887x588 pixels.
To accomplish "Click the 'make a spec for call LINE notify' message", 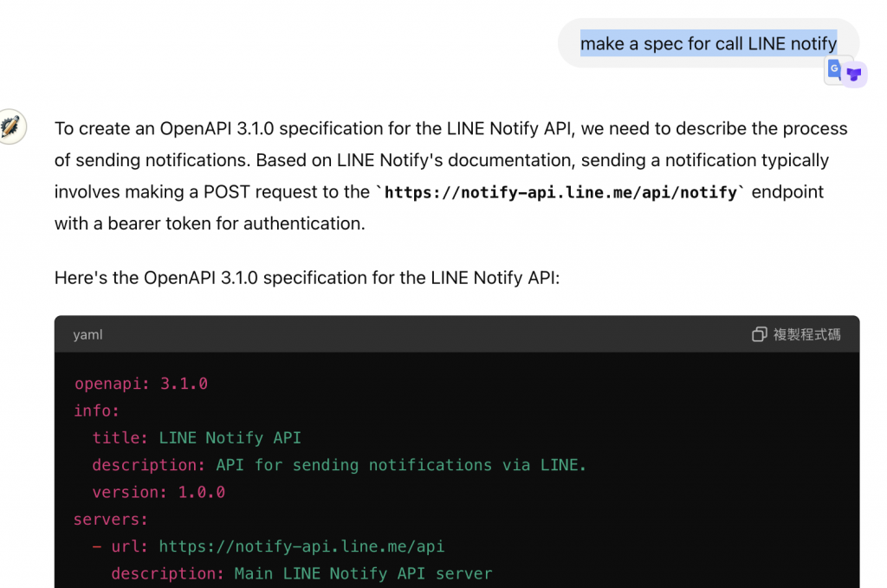I will click(709, 43).
